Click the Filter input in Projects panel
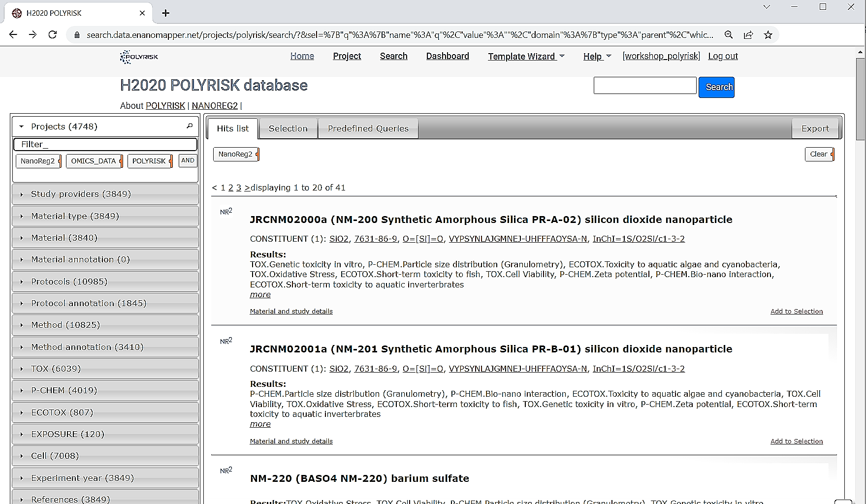 coord(105,144)
